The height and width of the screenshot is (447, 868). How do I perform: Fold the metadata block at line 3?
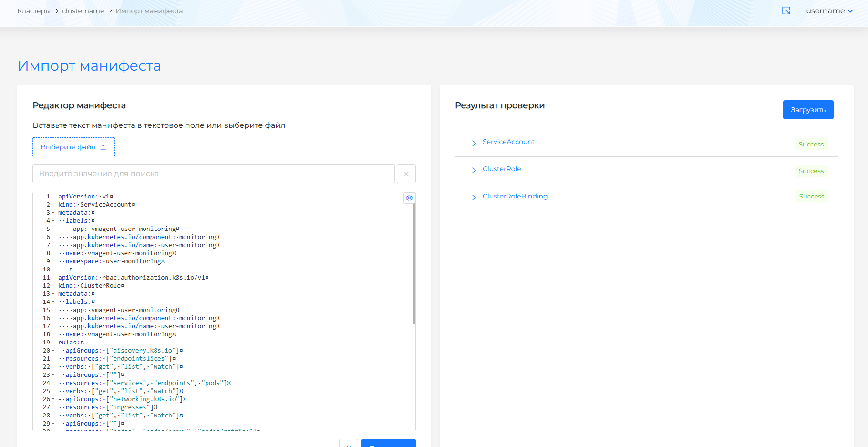click(53, 213)
